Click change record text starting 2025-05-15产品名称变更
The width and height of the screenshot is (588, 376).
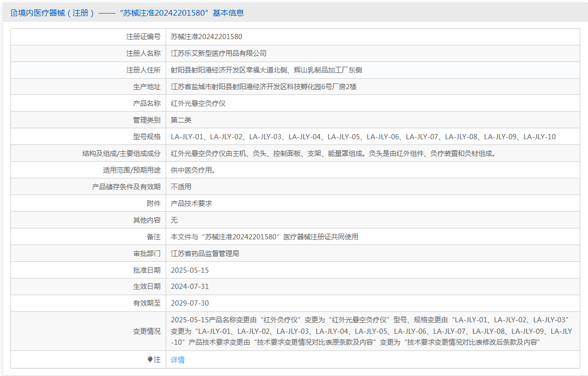(x=372, y=331)
